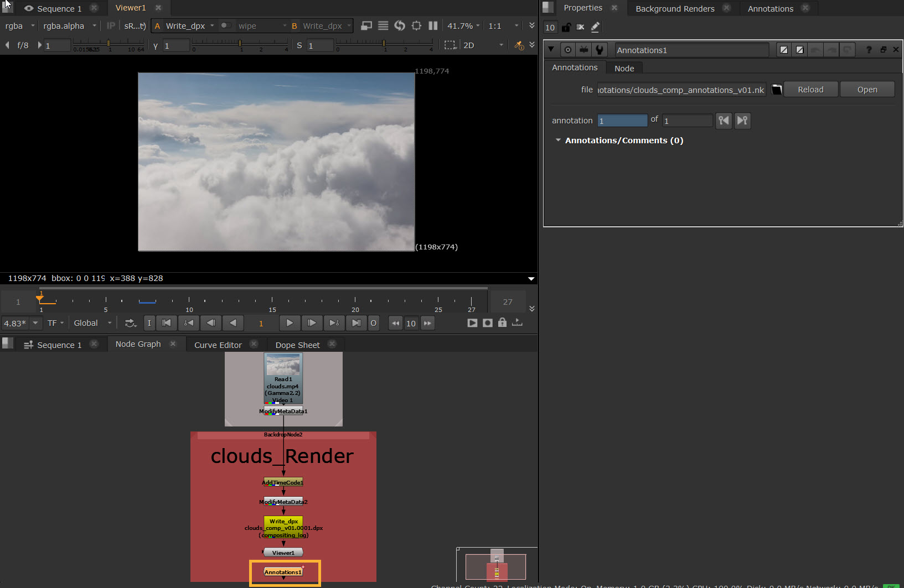Collapse the Annotations/Comments section
This screenshot has width=904, height=588.
558,141
